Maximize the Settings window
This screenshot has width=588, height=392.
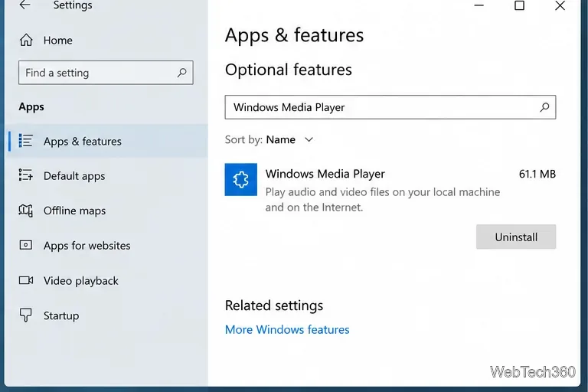pos(519,5)
